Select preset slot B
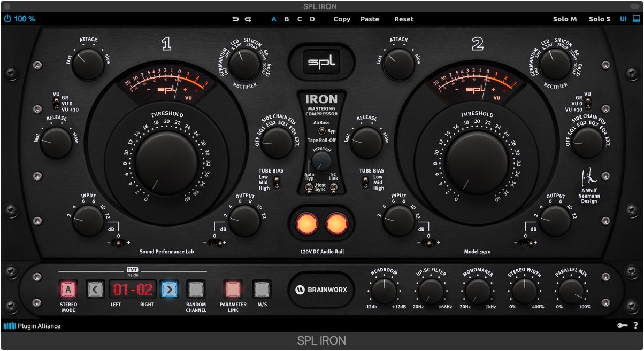The height and width of the screenshot is (351, 644). click(287, 19)
